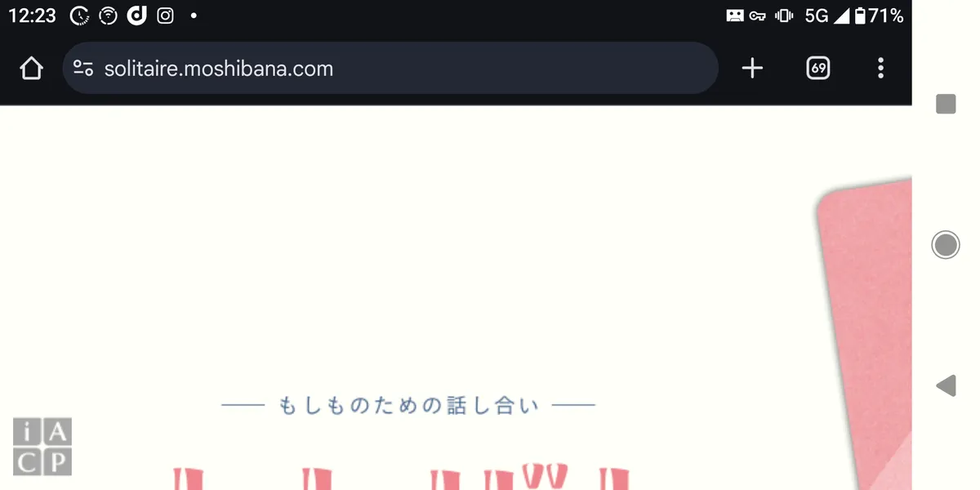Tap the VPN key status icon
980x490 pixels.
coord(757,16)
